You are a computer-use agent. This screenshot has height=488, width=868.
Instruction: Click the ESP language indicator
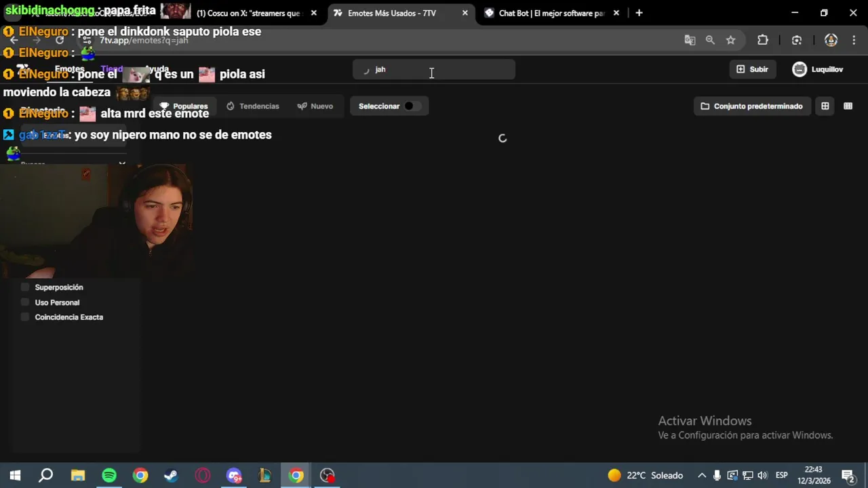point(781,475)
